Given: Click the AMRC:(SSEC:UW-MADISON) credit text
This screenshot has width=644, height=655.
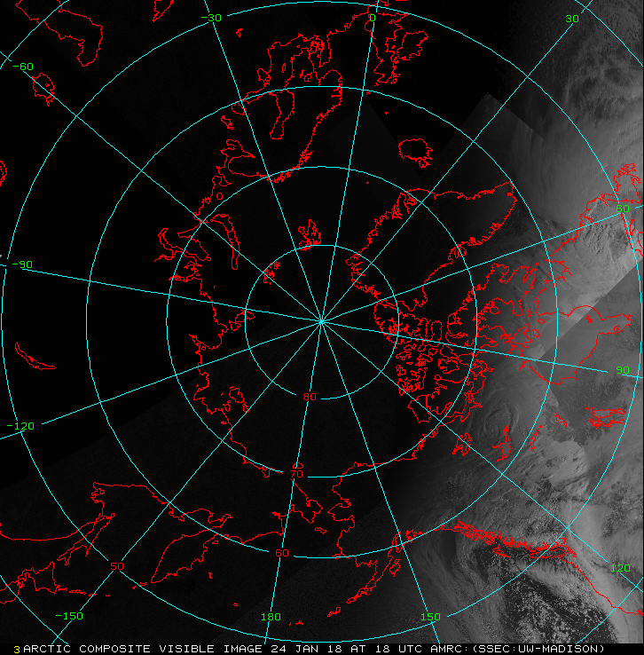Looking at the screenshot, I should (x=517, y=649).
